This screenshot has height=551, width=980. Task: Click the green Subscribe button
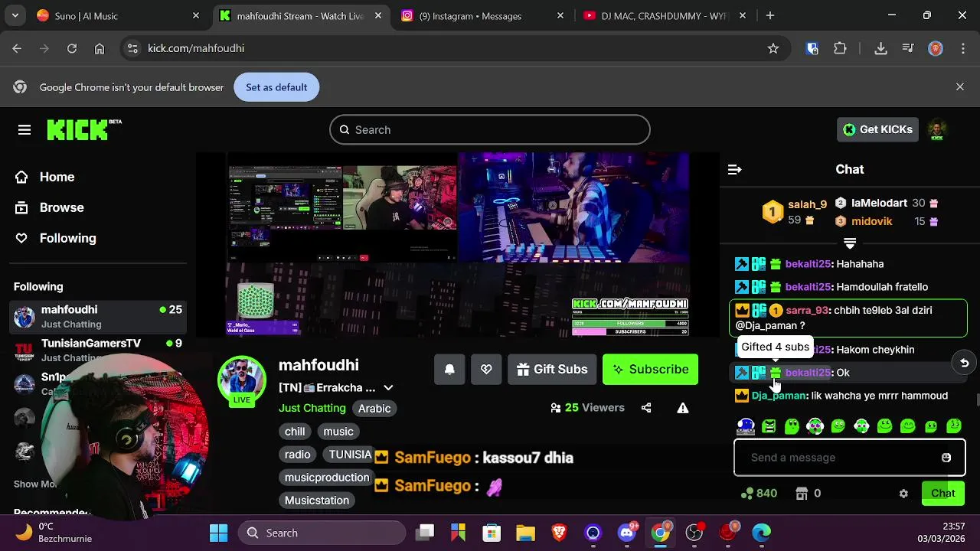click(x=650, y=369)
